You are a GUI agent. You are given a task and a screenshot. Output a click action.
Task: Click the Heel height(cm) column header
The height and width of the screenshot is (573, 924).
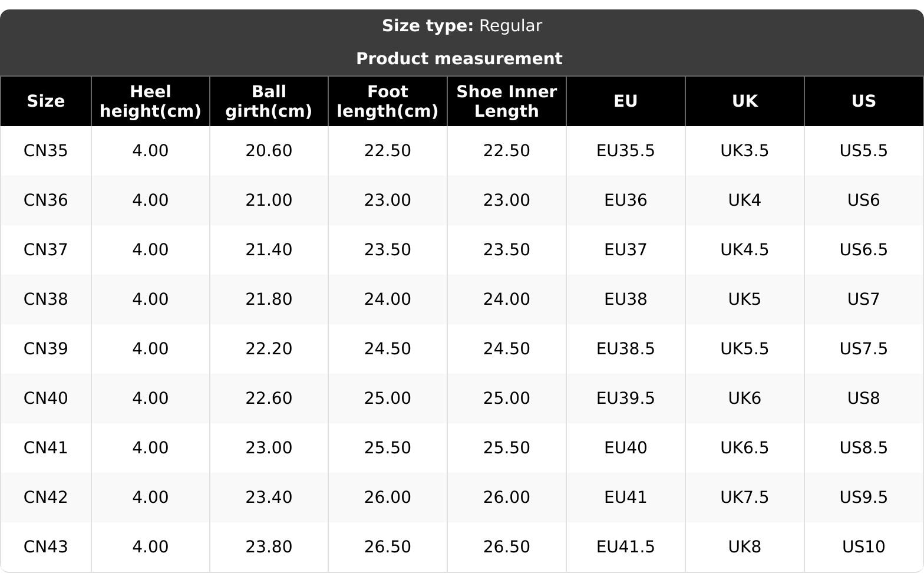point(150,101)
